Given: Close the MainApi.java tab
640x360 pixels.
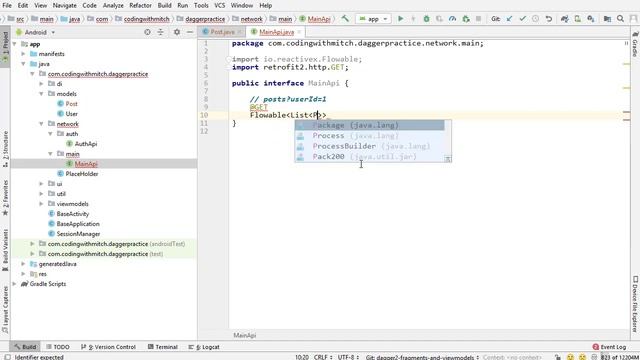Looking at the screenshot, I should (x=299, y=32).
